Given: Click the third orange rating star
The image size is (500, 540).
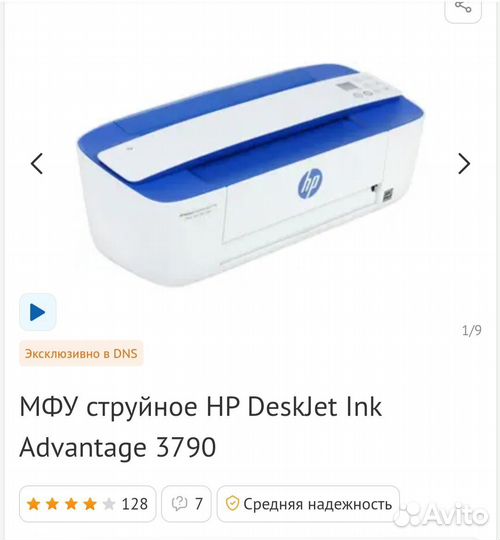Looking at the screenshot, I should pos(71,504).
